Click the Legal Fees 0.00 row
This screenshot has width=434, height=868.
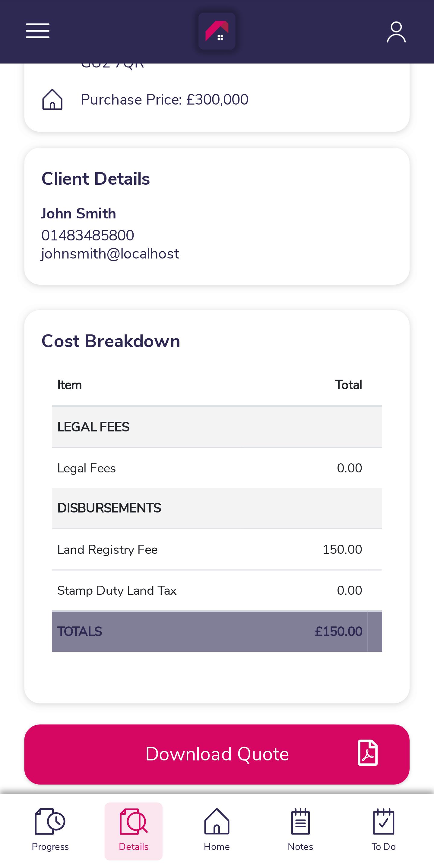[x=217, y=468]
